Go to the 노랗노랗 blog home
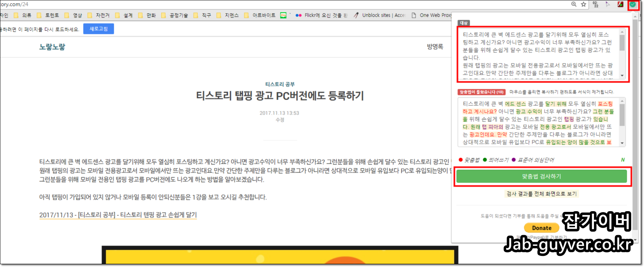Viewport: 644px width, 267px height. [x=52, y=47]
